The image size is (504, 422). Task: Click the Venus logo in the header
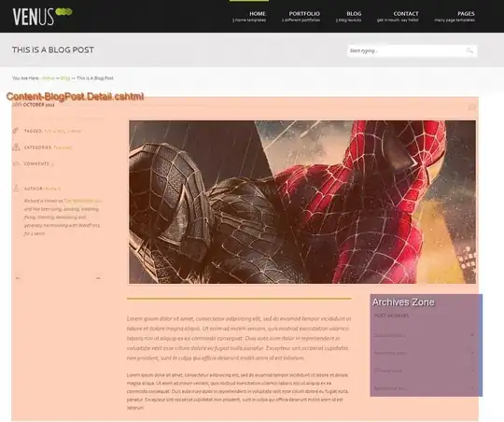point(42,17)
